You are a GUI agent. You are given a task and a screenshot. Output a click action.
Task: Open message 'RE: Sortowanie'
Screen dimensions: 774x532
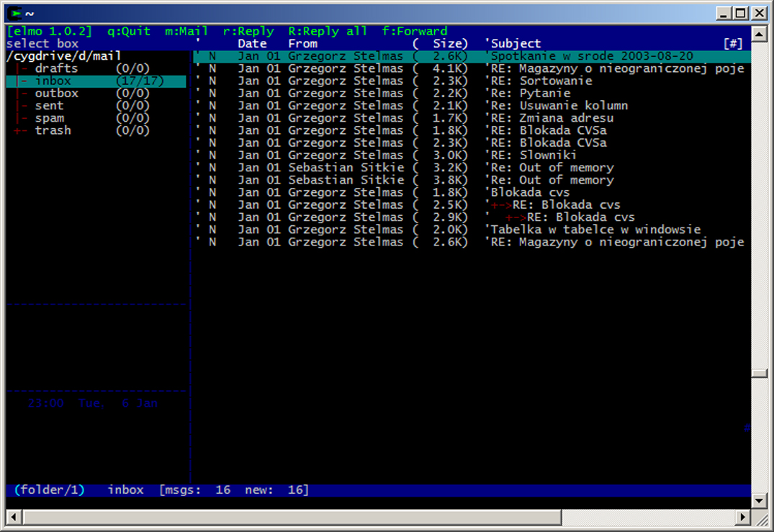click(x=472, y=81)
